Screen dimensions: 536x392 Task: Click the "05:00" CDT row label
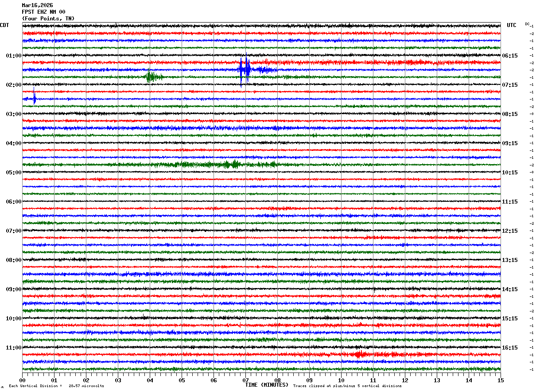click(14, 173)
